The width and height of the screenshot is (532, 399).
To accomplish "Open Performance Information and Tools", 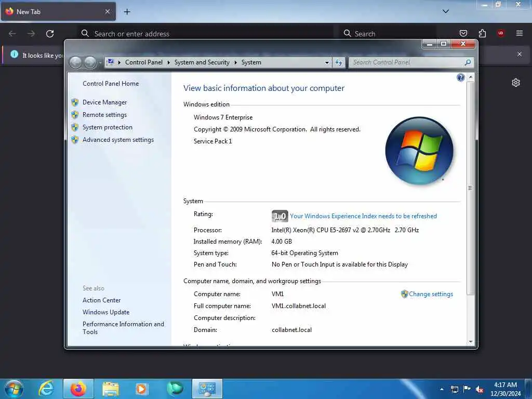I will [123, 328].
